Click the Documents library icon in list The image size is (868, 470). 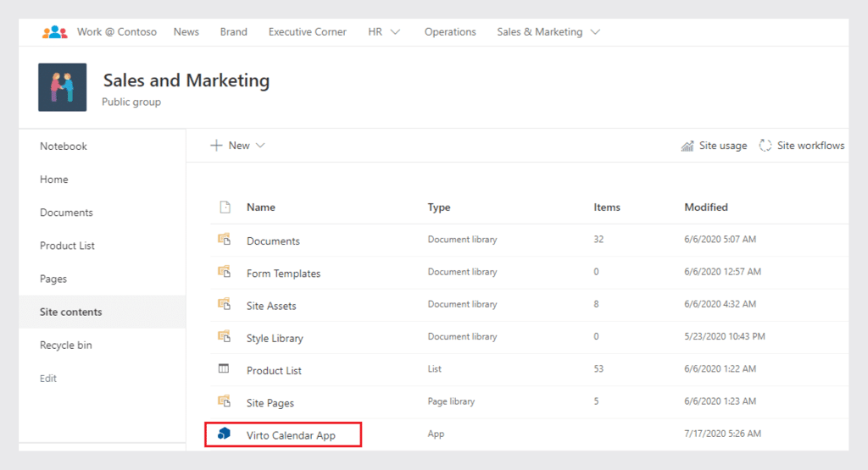(x=224, y=240)
